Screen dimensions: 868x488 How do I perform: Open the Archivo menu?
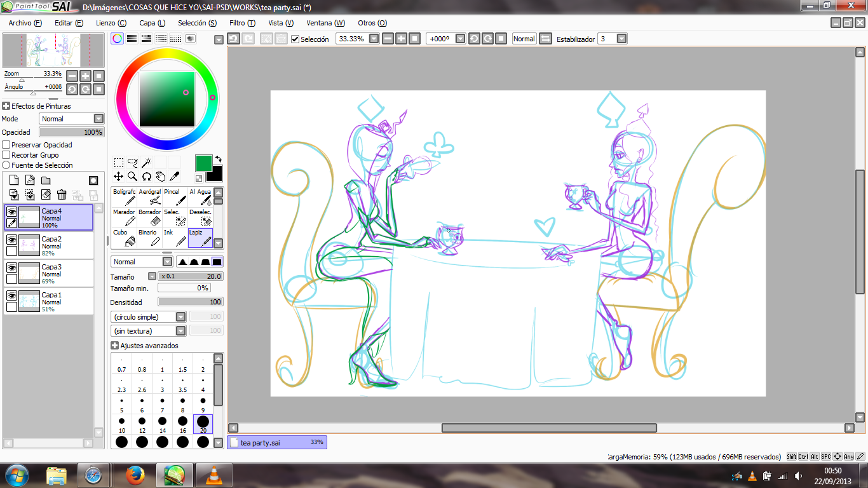(25, 23)
